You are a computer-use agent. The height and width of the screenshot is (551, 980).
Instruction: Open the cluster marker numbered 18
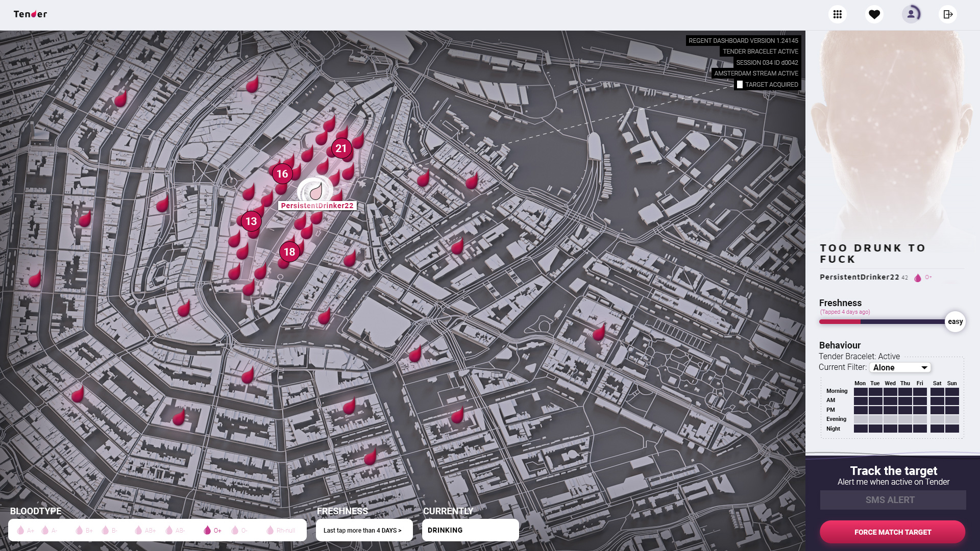point(289,252)
